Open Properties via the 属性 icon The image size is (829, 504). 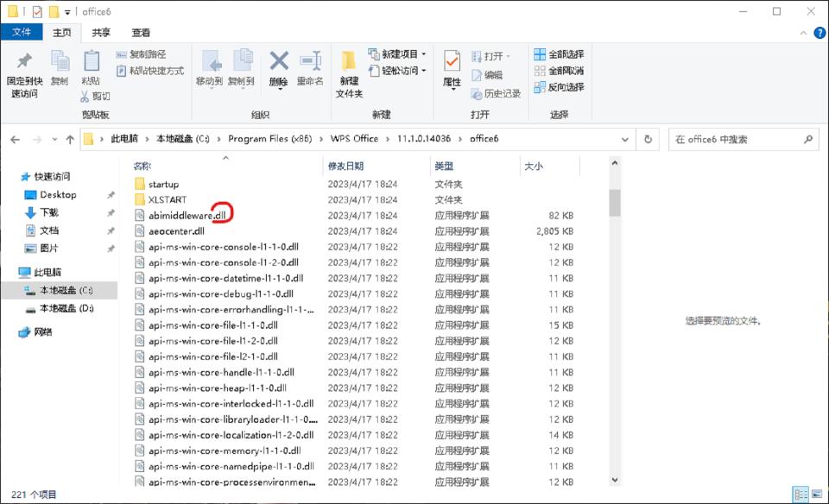[452, 67]
